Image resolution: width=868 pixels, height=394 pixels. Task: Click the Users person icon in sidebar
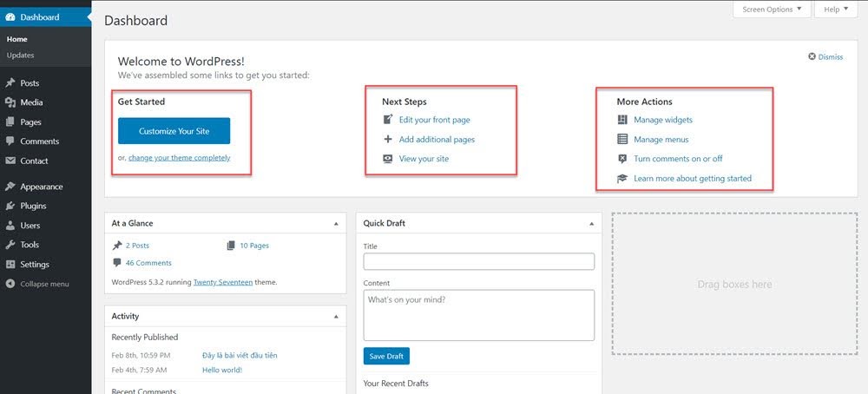pos(10,226)
